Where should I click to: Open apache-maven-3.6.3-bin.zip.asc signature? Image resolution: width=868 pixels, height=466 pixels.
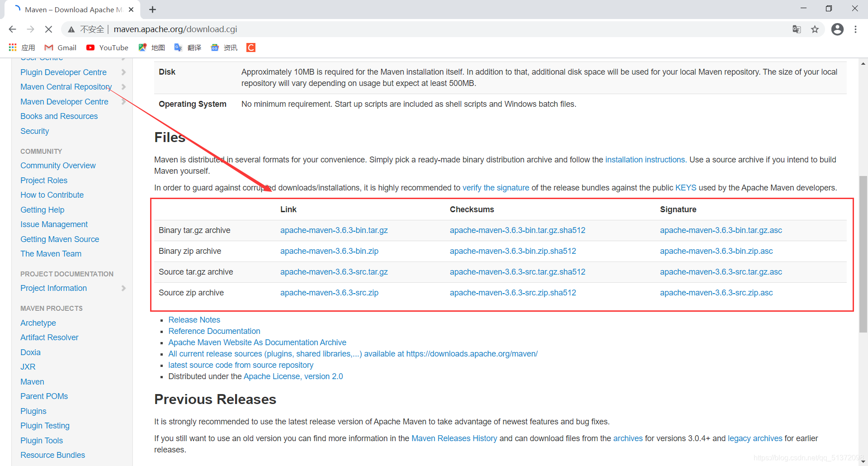click(716, 251)
